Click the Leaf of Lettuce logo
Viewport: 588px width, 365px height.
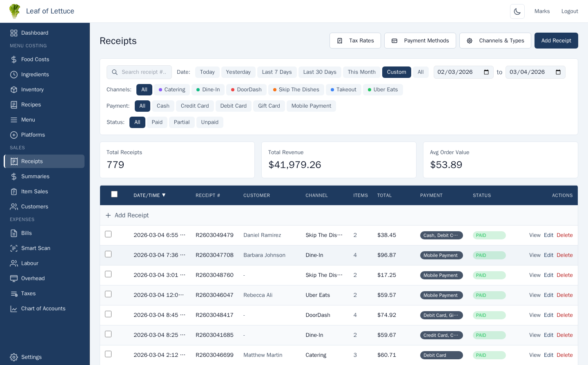[15, 11]
